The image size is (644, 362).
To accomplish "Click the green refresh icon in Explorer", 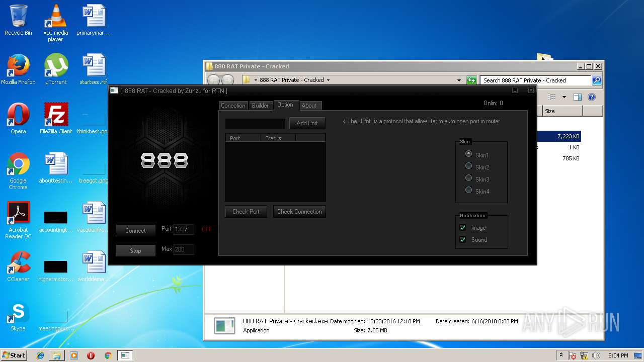I will (471, 80).
